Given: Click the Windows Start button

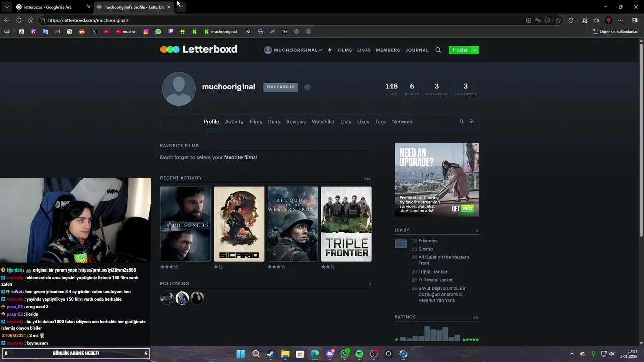Looking at the screenshot, I should pos(240,354).
